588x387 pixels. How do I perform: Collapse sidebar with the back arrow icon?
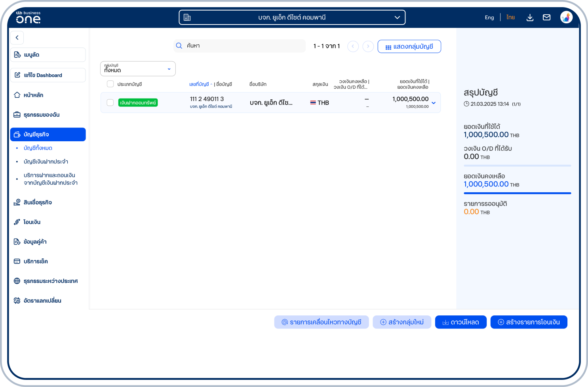17,38
